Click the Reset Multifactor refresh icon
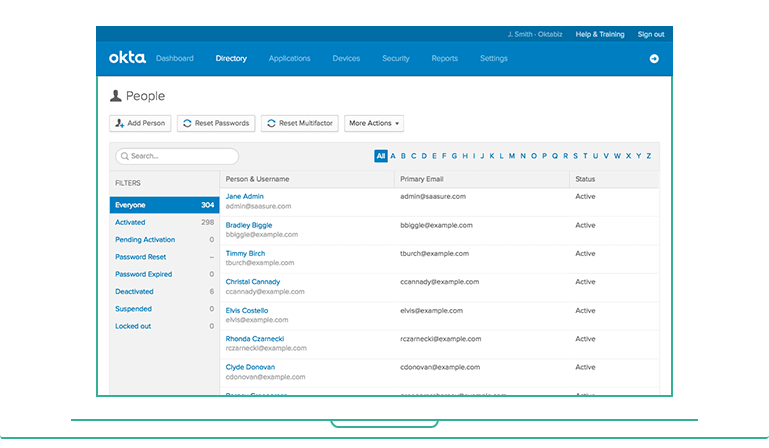769x448 pixels. pyautogui.click(x=271, y=123)
